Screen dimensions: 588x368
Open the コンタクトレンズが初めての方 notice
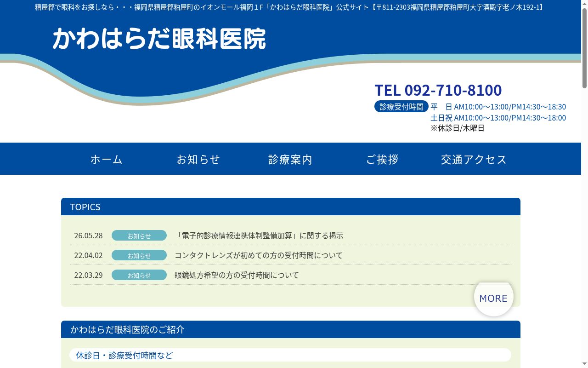coord(259,255)
